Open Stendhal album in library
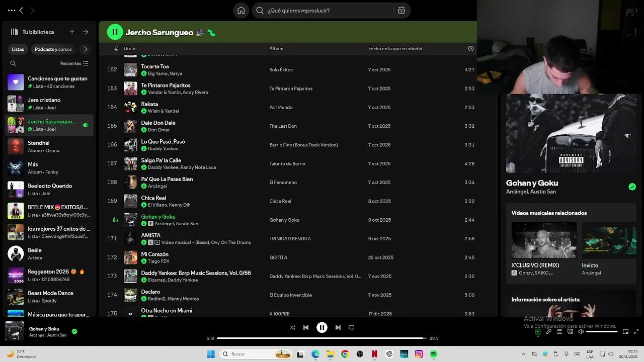 (x=49, y=146)
